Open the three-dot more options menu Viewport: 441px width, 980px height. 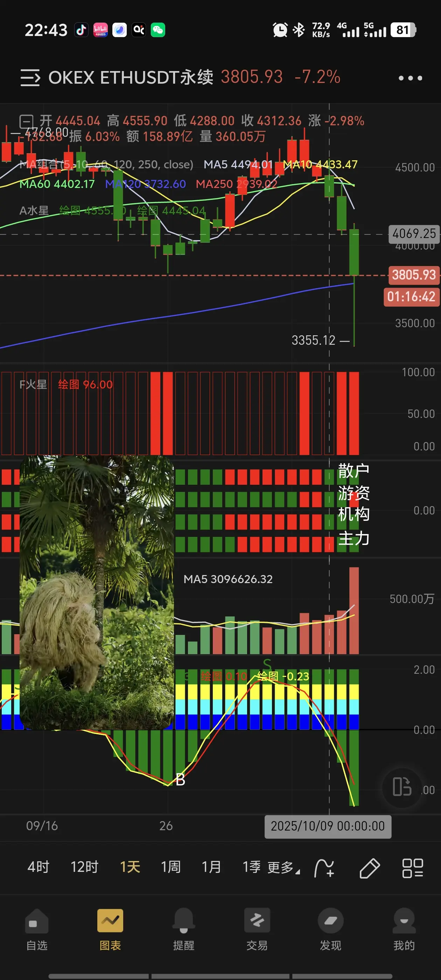[410, 78]
